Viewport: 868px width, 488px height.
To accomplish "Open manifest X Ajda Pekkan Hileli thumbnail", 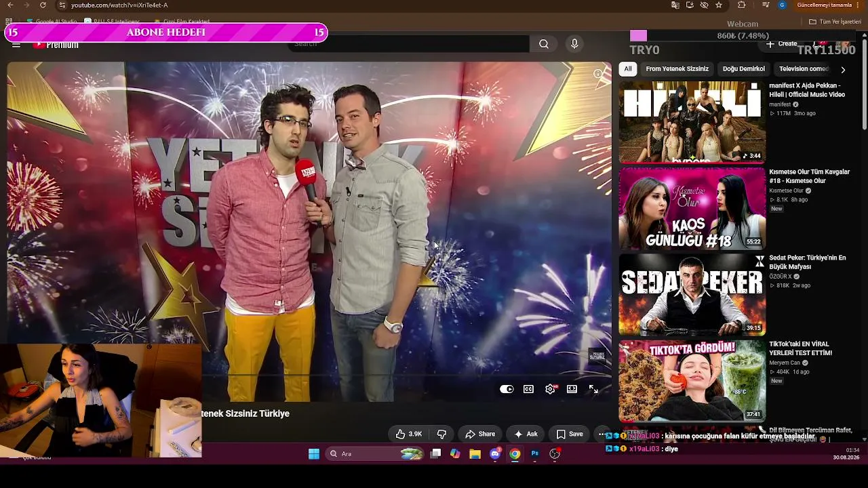I will coord(692,122).
